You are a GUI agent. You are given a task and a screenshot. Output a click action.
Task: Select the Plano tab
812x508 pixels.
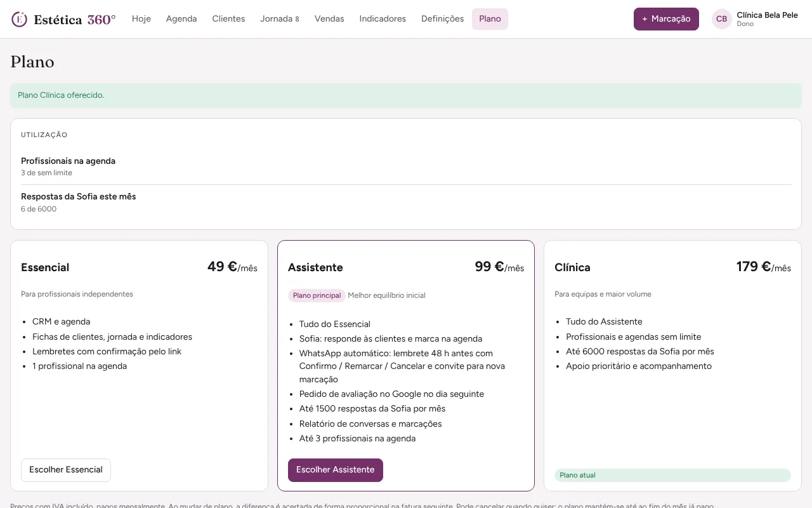[490, 19]
